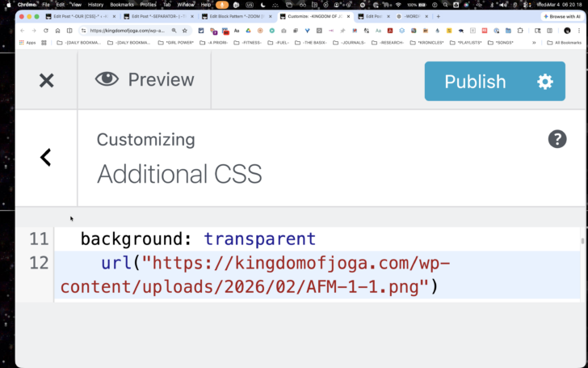Open the Chrome extensions puzzle icon
588x368 pixels.
(x=520, y=31)
